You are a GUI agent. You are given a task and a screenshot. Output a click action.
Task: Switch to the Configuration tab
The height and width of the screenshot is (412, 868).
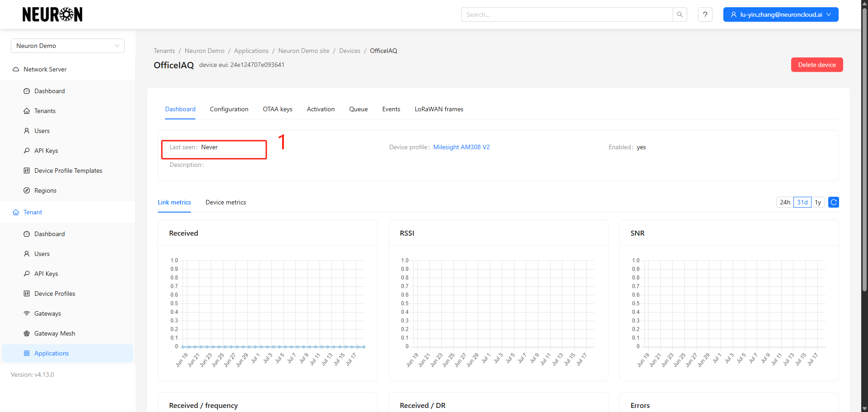[x=229, y=109]
